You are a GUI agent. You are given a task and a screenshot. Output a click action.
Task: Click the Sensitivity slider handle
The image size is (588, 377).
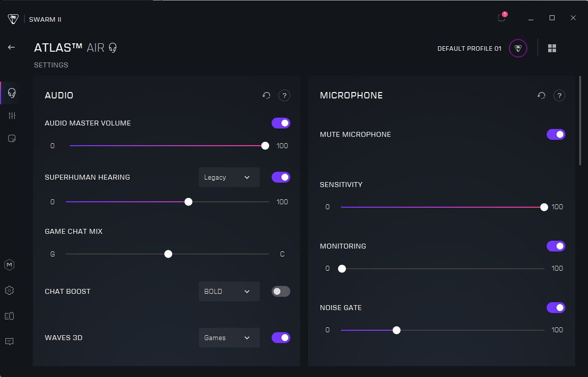(x=544, y=207)
